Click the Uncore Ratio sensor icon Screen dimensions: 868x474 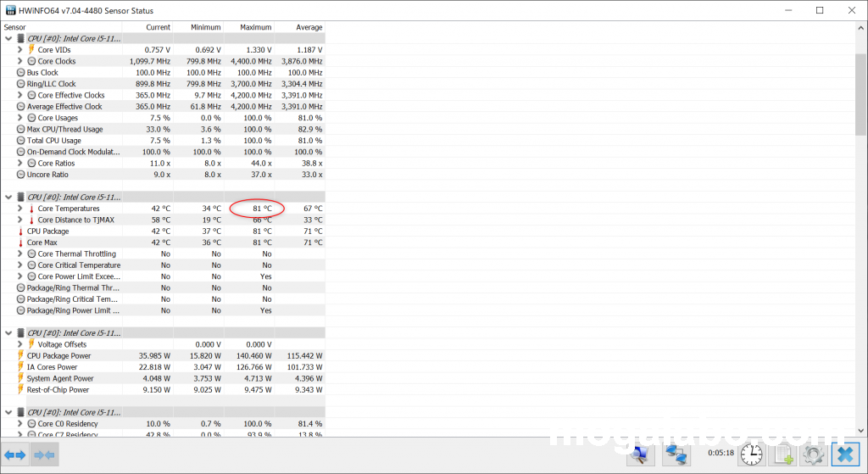point(21,175)
